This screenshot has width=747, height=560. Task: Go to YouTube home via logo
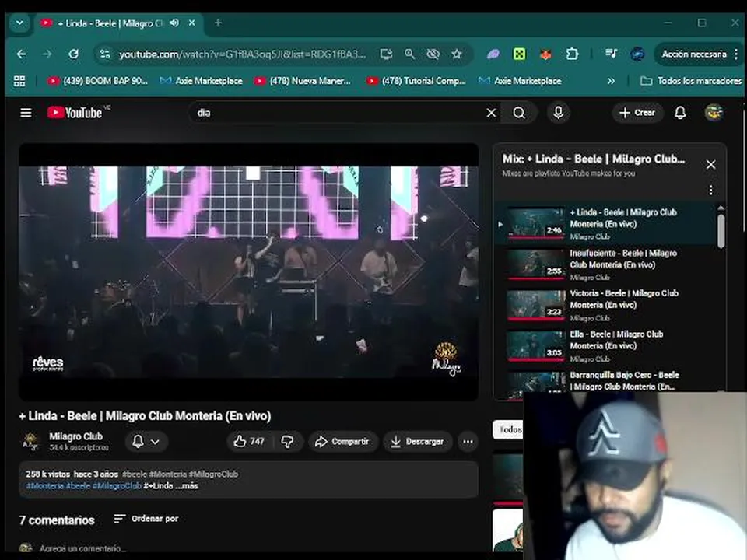pos(75,113)
